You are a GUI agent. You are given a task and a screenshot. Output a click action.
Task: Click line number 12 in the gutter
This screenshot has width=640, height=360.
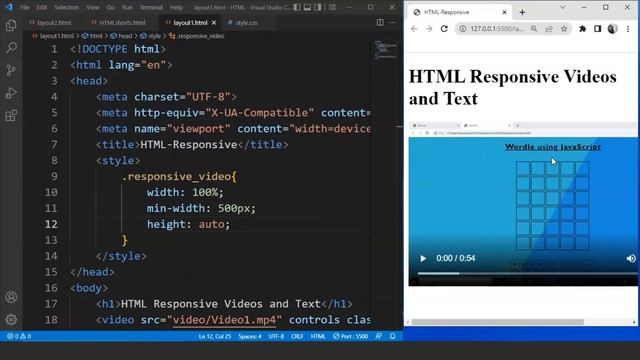[x=51, y=224]
